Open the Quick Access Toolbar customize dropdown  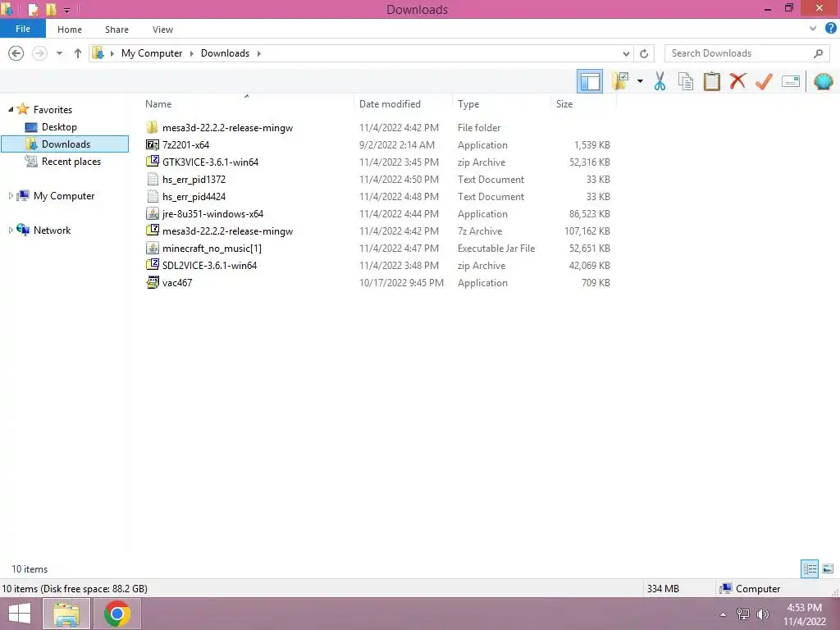[67, 10]
